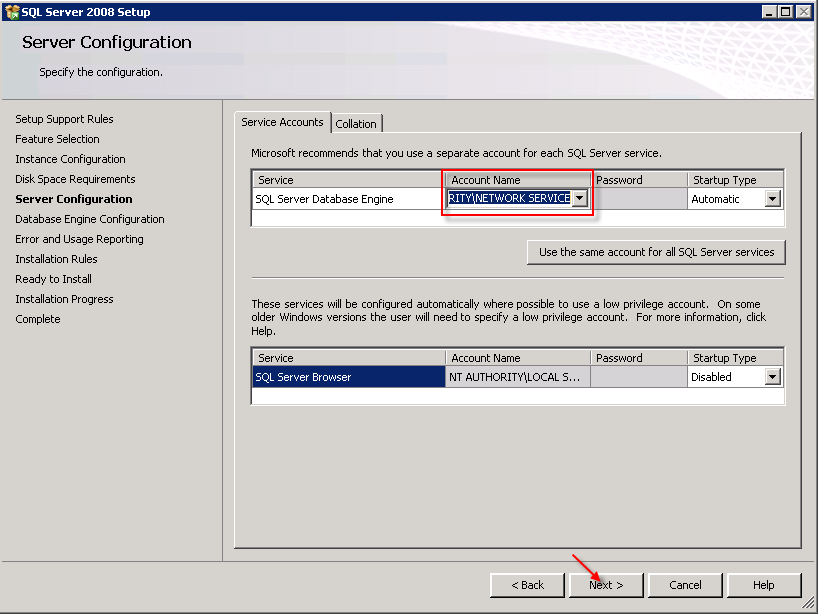Image resolution: width=818 pixels, height=615 pixels.
Task: Click Use the same account for all services
Action: coord(656,252)
